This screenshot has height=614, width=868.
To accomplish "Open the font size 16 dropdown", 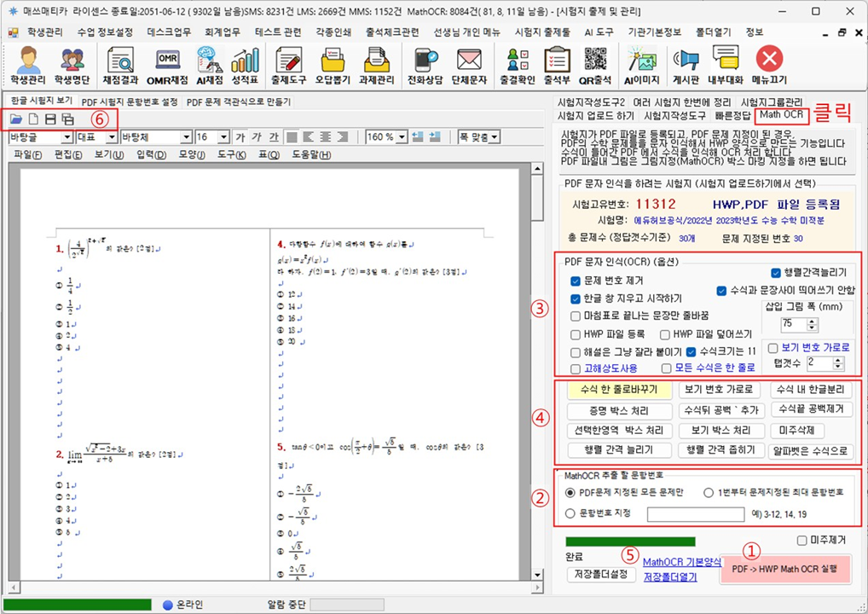I will pyautogui.click(x=224, y=136).
